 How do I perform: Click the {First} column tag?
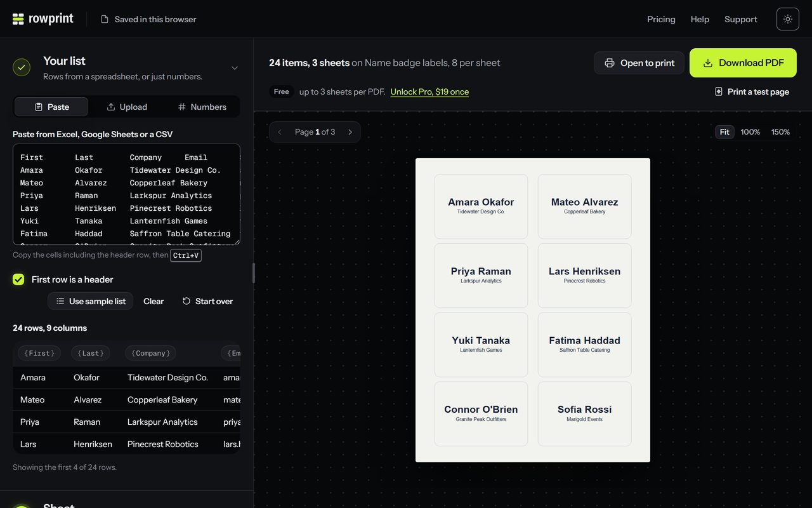39,353
